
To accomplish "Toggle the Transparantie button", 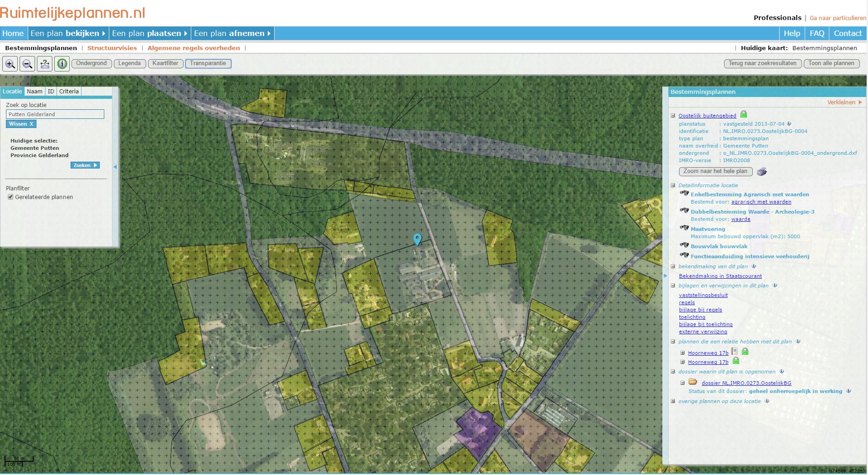I will [x=208, y=64].
